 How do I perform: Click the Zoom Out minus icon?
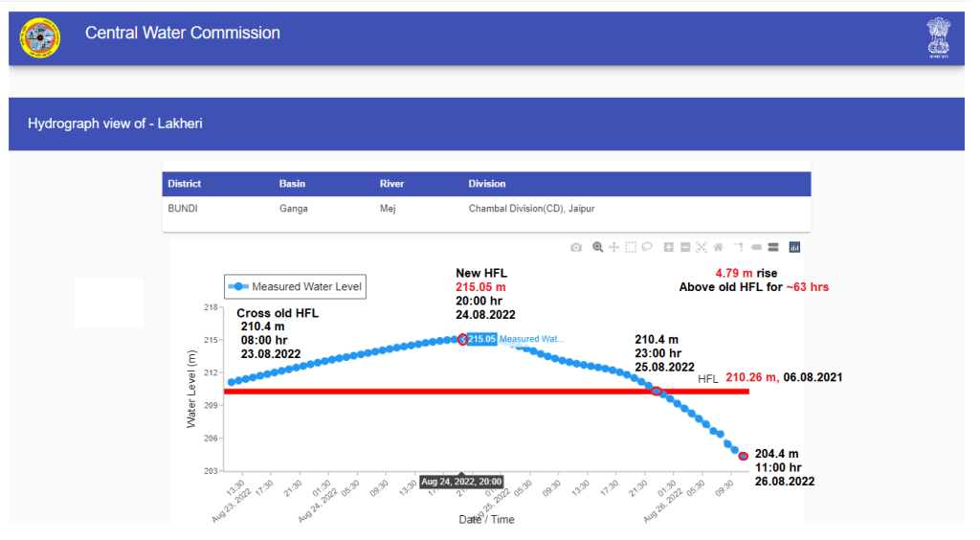685,247
